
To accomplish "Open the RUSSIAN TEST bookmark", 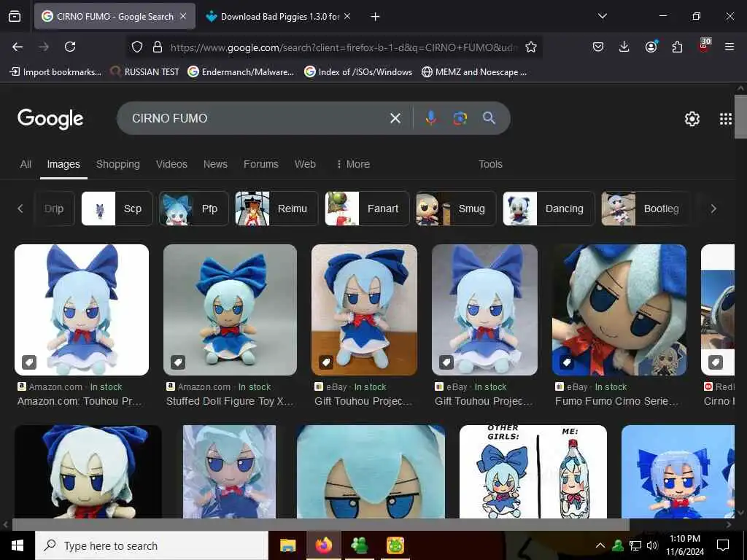I will click(x=145, y=72).
